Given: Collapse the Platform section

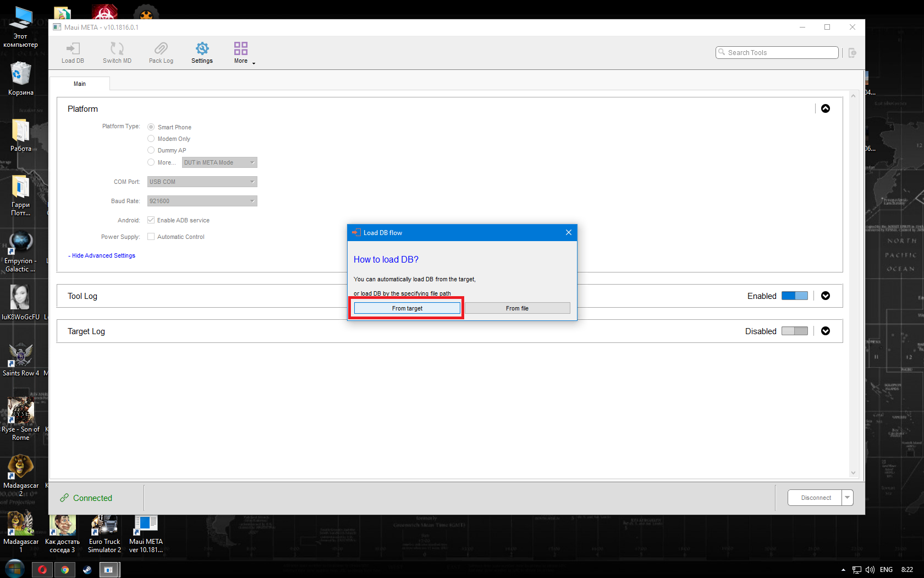Looking at the screenshot, I should point(826,108).
